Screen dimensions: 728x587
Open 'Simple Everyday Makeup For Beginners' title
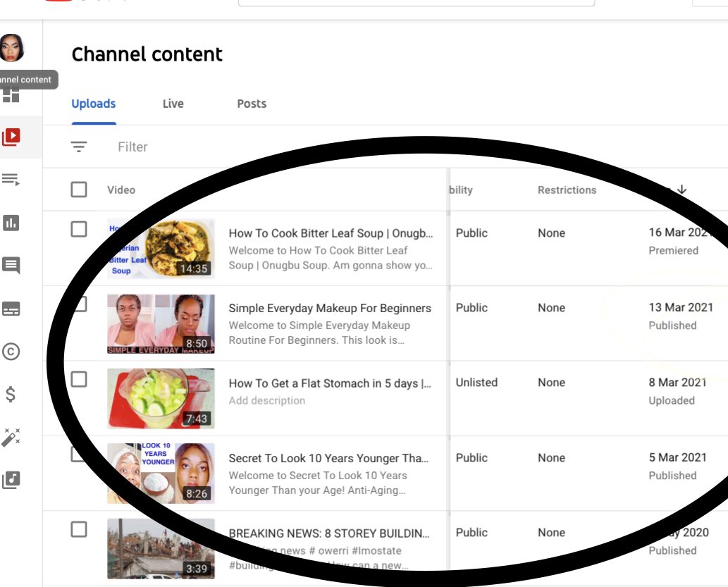tap(330, 308)
